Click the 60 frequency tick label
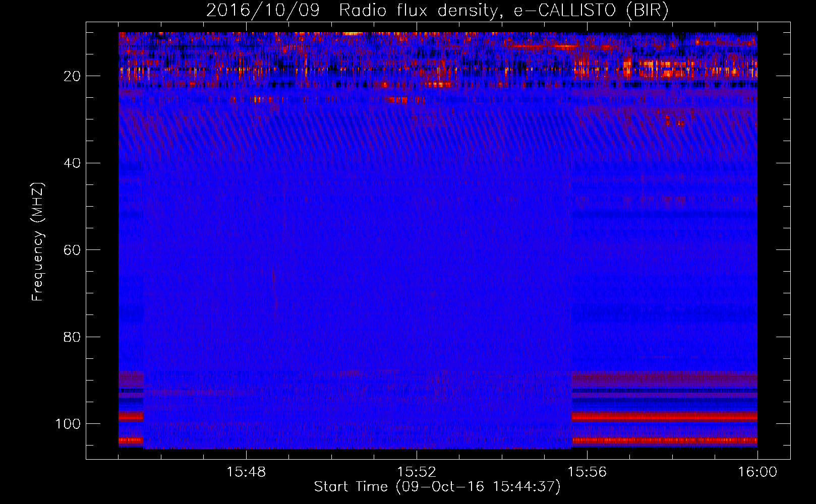 click(73, 250)
